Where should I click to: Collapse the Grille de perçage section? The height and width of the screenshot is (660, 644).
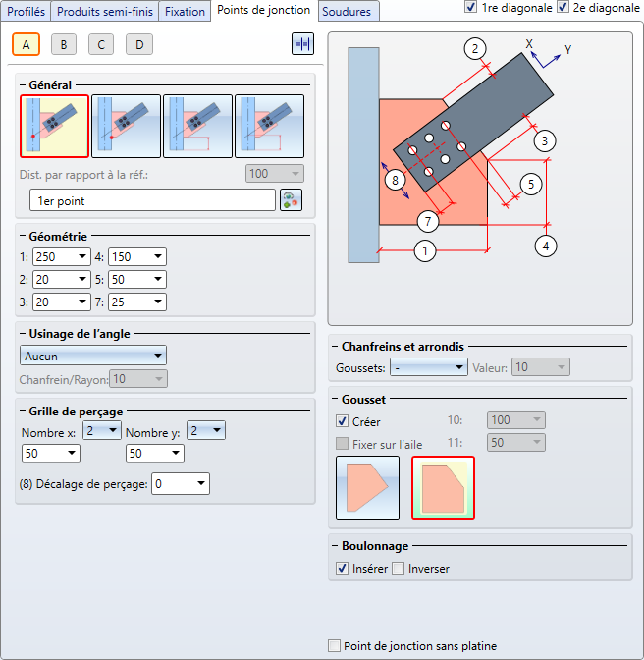tap(23, 412)
